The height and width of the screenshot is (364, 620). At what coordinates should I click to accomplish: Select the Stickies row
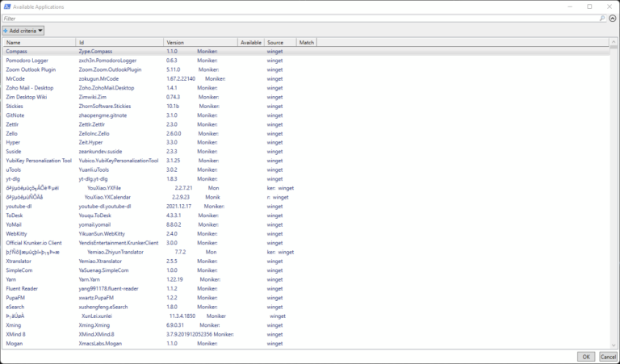point(307,107)
